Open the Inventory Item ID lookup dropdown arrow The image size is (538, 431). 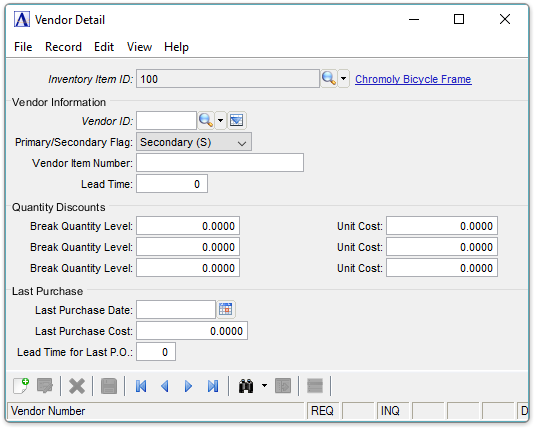coord(343,79)
